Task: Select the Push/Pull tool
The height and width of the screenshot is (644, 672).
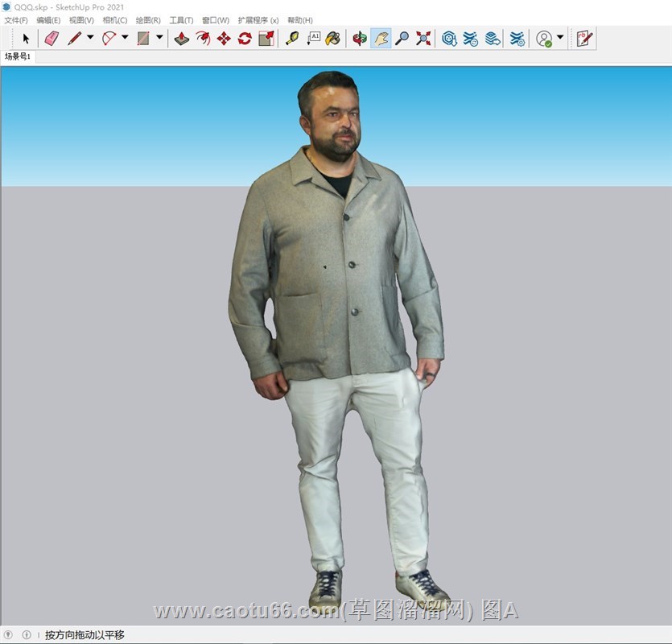Action: [182, 39]
